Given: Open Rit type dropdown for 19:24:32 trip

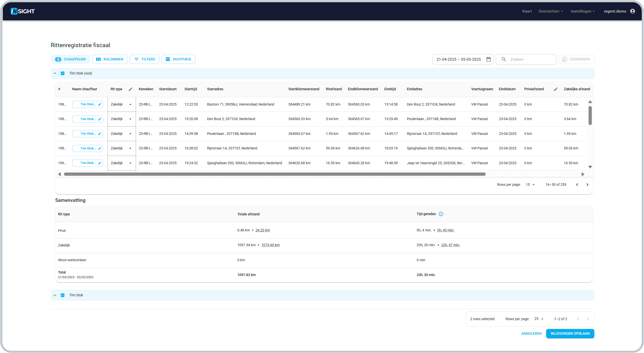Looking at the screenshot, I should (122, 163).
